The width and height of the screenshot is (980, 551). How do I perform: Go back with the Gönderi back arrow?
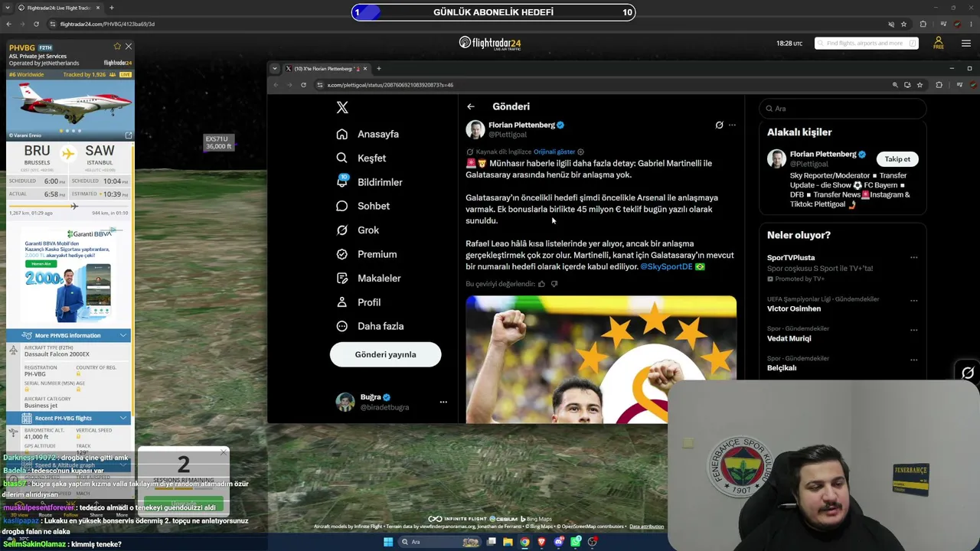471,106
